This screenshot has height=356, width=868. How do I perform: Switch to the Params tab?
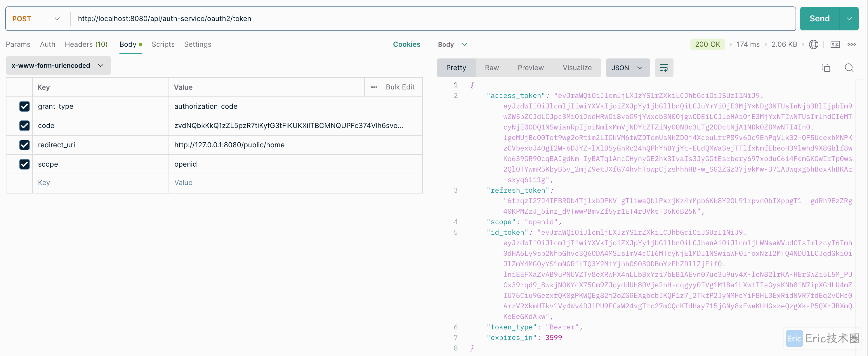click(18, 44)
